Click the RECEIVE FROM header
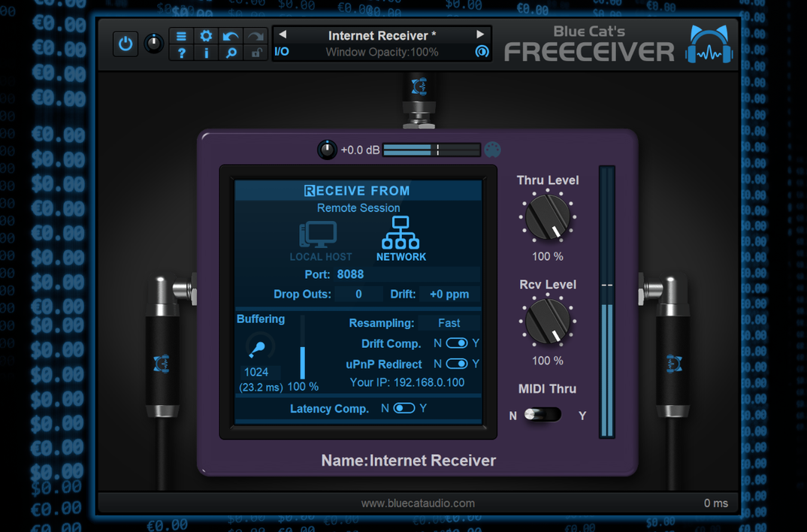The height and width of the screenshot is (532, 807). pyautogui.click(x=357, y=191)
